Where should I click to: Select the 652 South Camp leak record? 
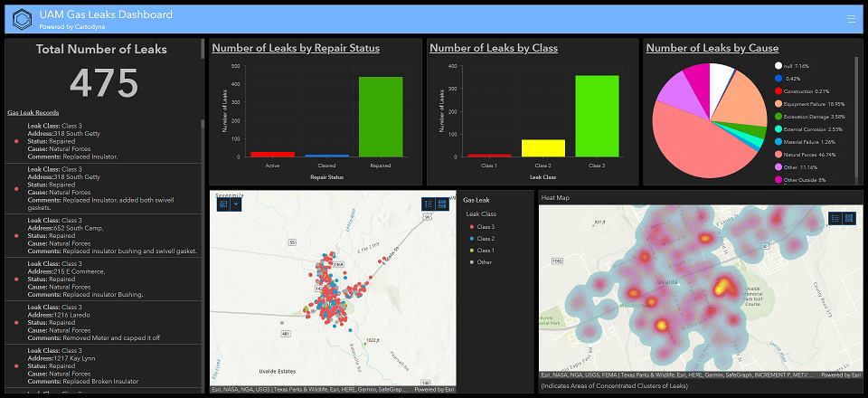103,236
